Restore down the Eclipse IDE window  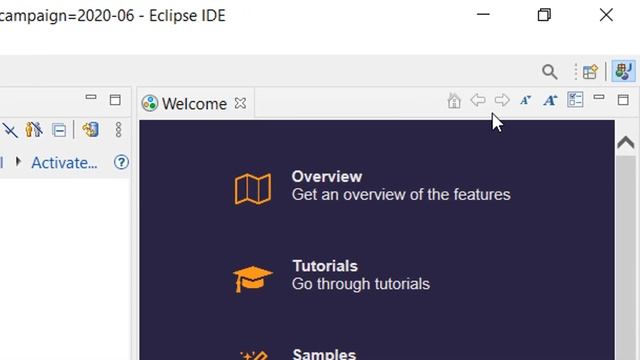click(x=544, y=15)
